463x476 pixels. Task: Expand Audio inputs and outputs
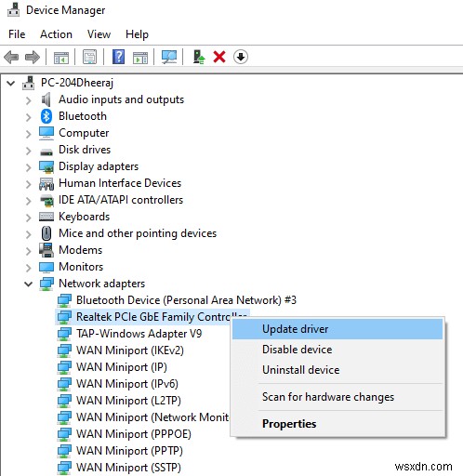point(29,100)
